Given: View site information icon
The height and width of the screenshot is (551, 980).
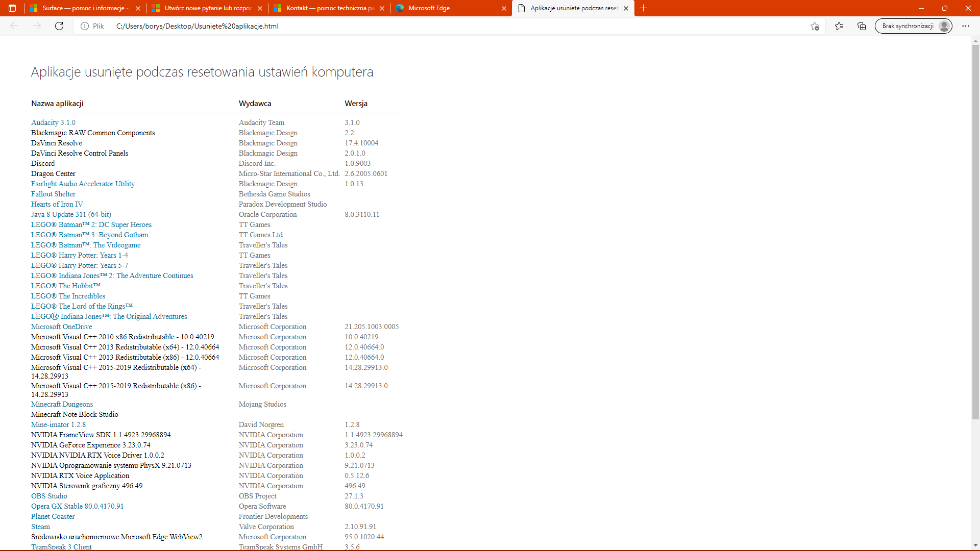Looking at the screenshot, I should coord(85,26).
